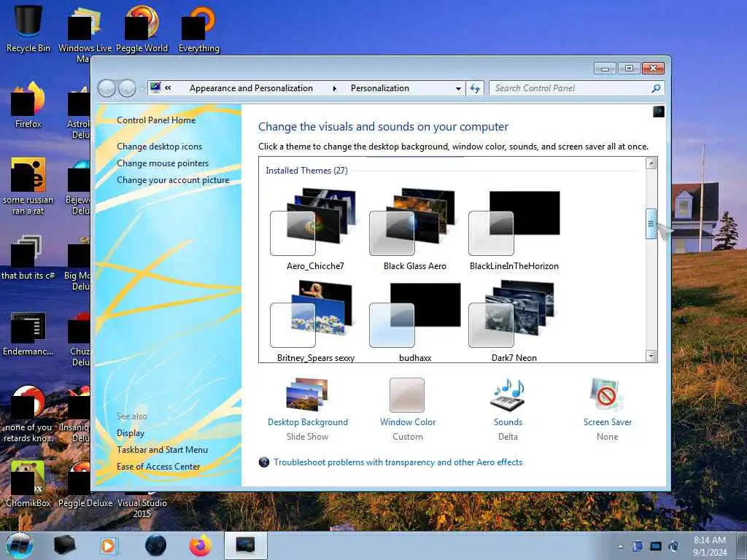Open Change desktop icons
The image size is (747, 560).
point(159,146)
